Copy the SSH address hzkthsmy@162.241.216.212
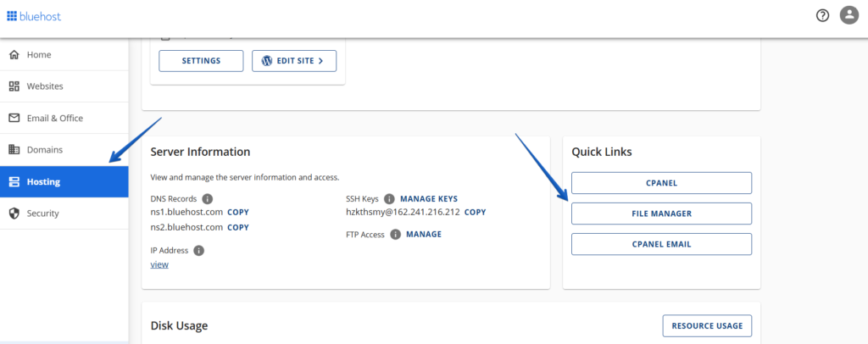The image size is (868, 344). coord(475,212)
